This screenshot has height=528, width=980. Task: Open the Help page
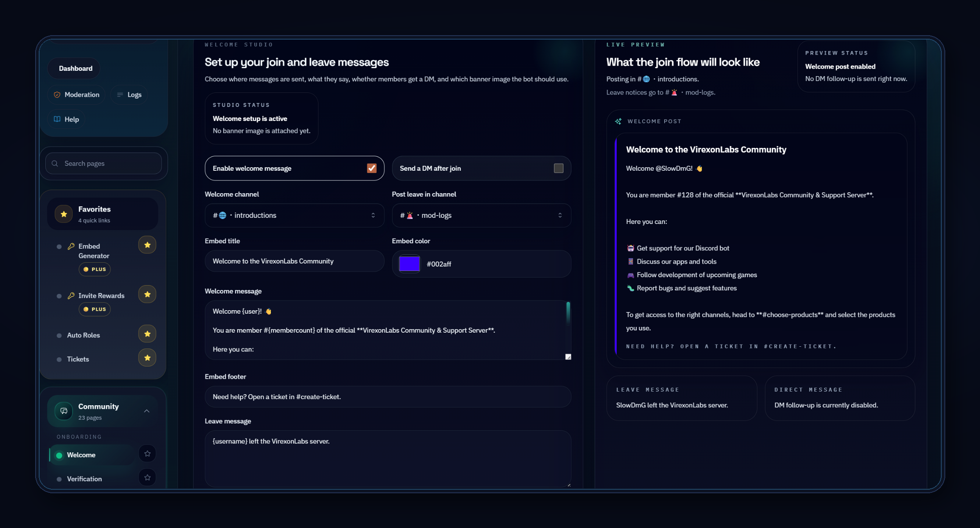tap(66, 119)
